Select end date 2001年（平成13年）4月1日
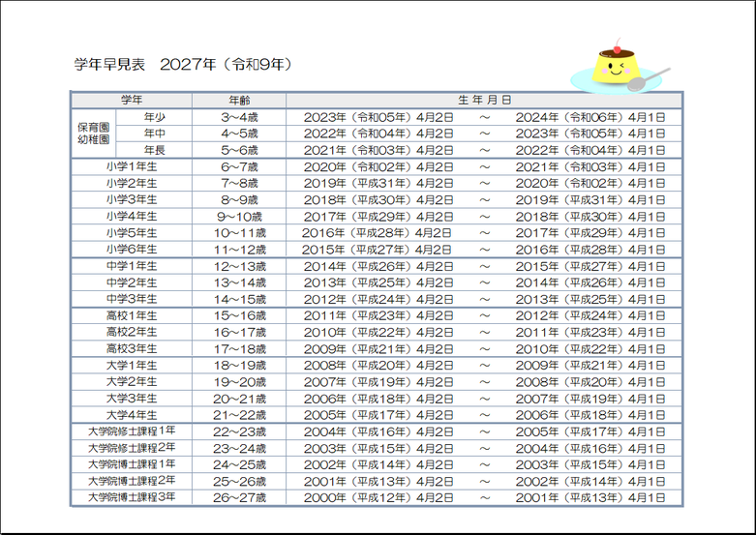This screenshot has height=535, width=756. [590, 497]
